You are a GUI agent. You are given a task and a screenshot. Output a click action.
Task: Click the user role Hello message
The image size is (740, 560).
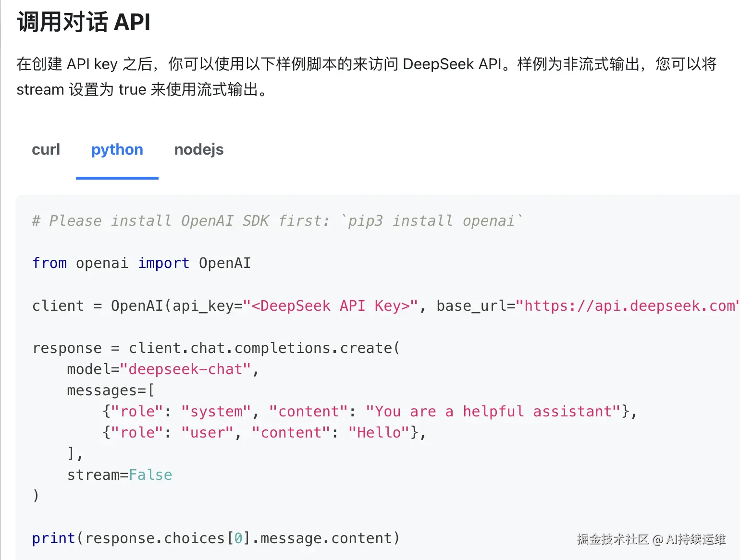(x=262, y=432)
